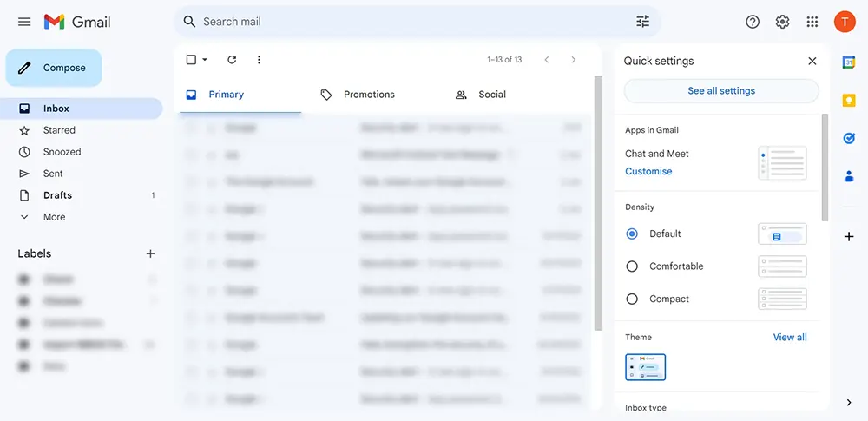The height and width of the screenshot is (421, 868).
Task: Click the Quick settings panel scrollbar
Action: 825,168
